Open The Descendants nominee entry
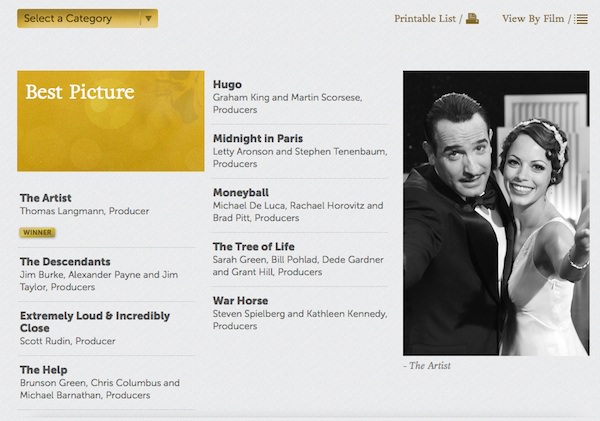 point(65,262)
